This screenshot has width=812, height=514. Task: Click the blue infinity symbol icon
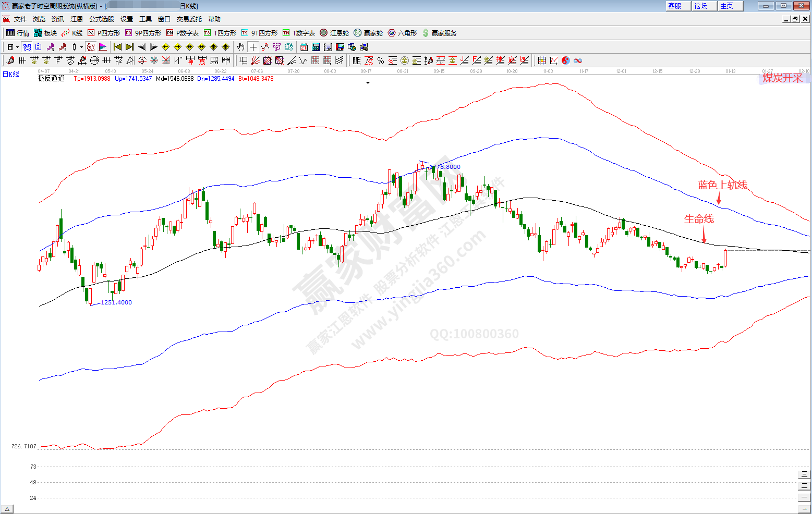tap(578, 60)
